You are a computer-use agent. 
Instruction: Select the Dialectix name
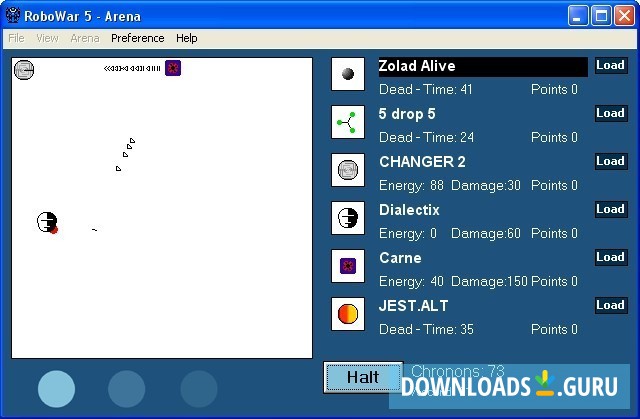coord(409,210)
